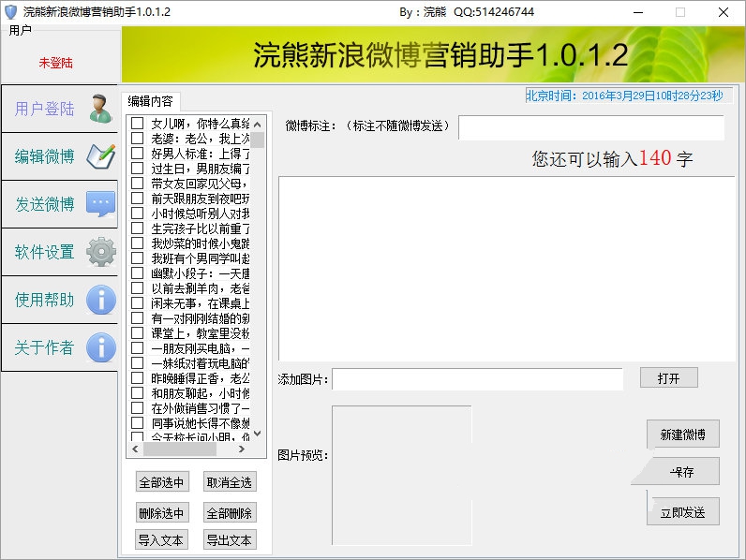Screen dimensions: 746x560
Task: Check the box for 幽默小段子 row
Action: [x=138, y=273]
